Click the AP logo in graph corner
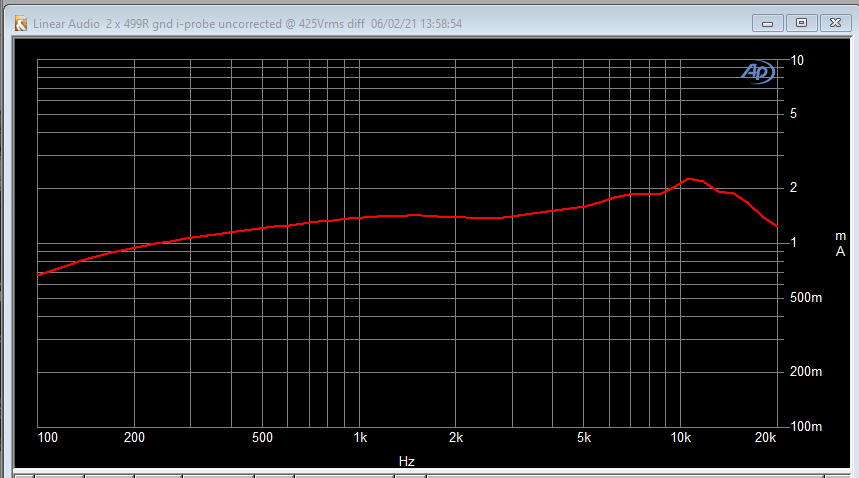 click(x=758, y=72)
